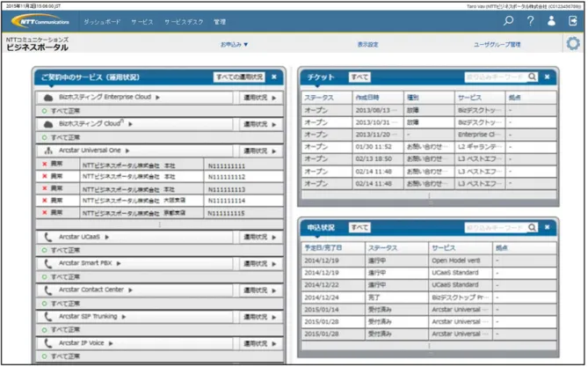Click the チケット panel search magnifier
The width and height of the screenshot is (588, 367).
click(532, 77)
